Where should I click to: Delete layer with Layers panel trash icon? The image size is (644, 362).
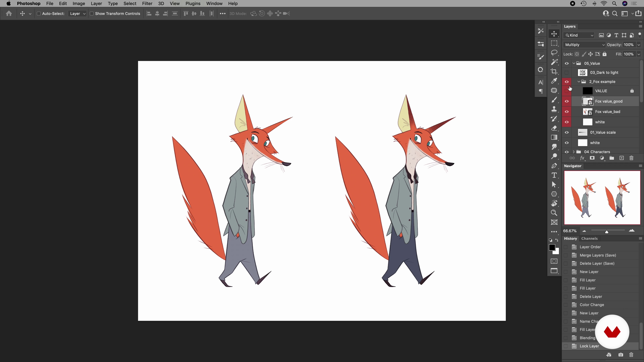tap(631, 158)
